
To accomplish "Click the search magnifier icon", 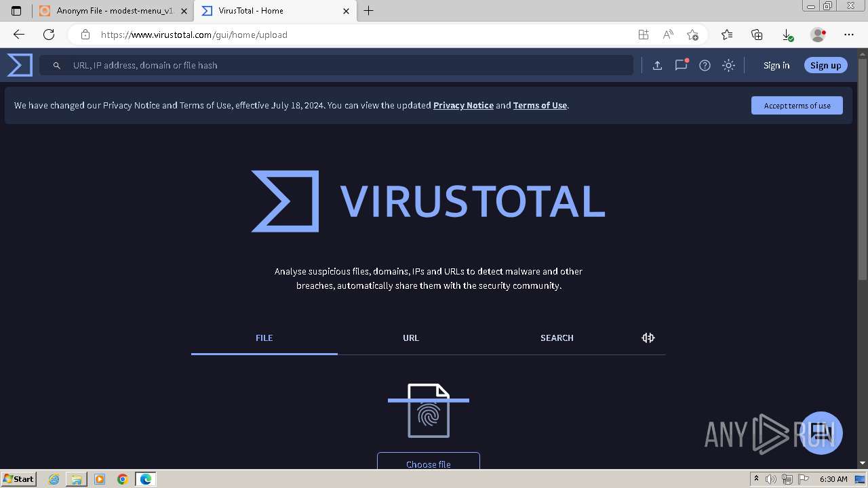I will (57, 66).
